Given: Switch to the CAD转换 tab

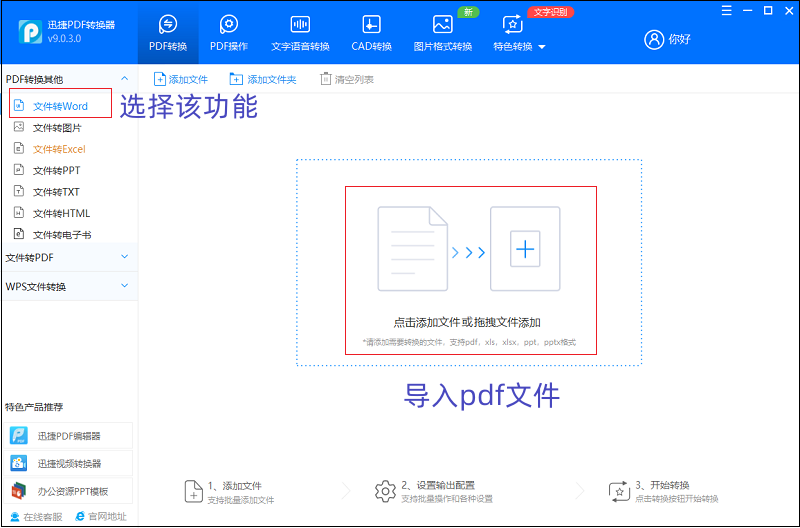Looking at the screenshot, I should coord(371,33).
